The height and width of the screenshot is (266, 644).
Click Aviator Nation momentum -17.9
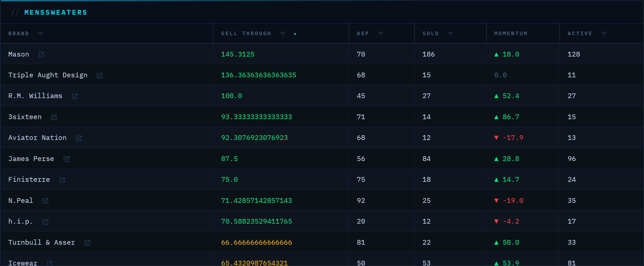(x=509, y=138)
